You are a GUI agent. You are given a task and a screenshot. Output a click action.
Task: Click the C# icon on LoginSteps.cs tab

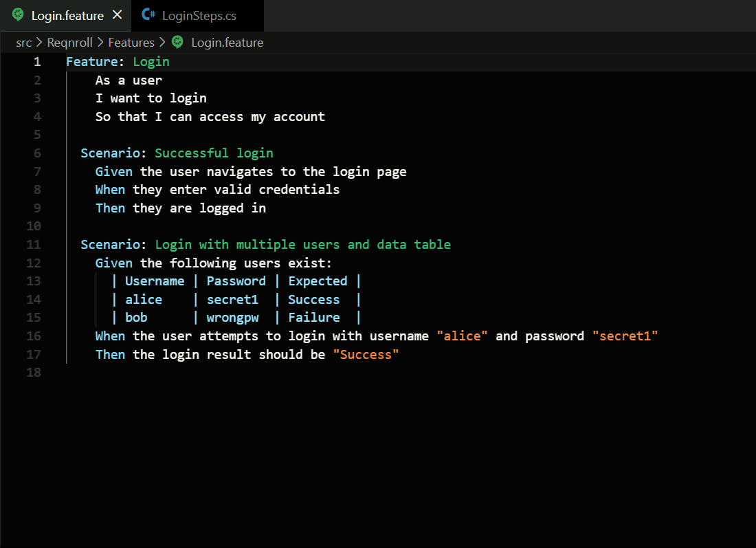click(148, 15)
